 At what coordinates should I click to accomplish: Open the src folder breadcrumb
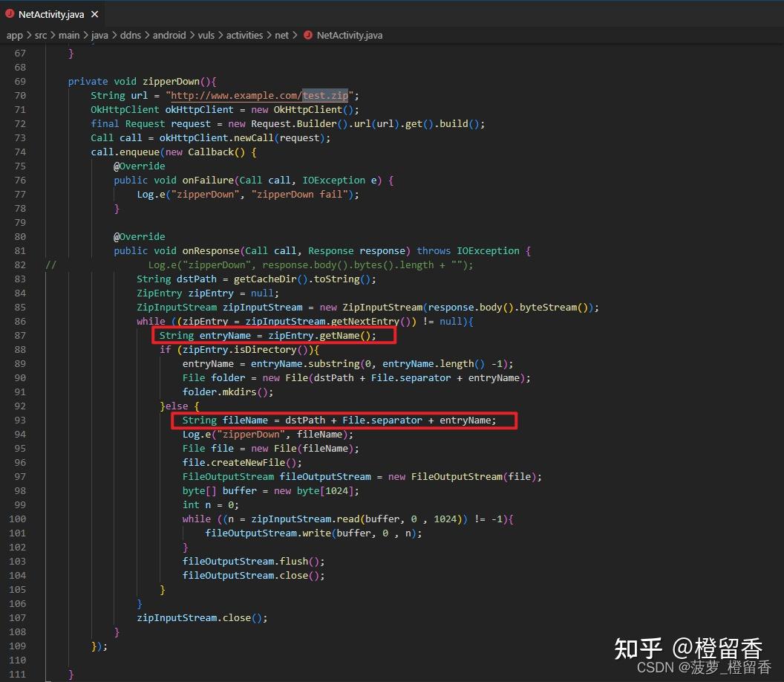coord(41,35)
